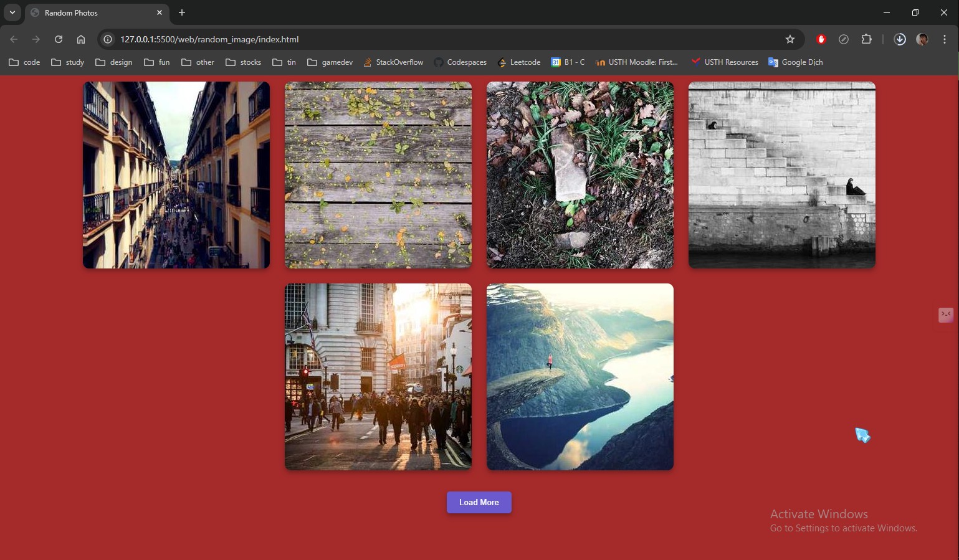Open the 'code' bookmarks folder
959x560 pixels.
pyautogui.click(x=24, y=62)
